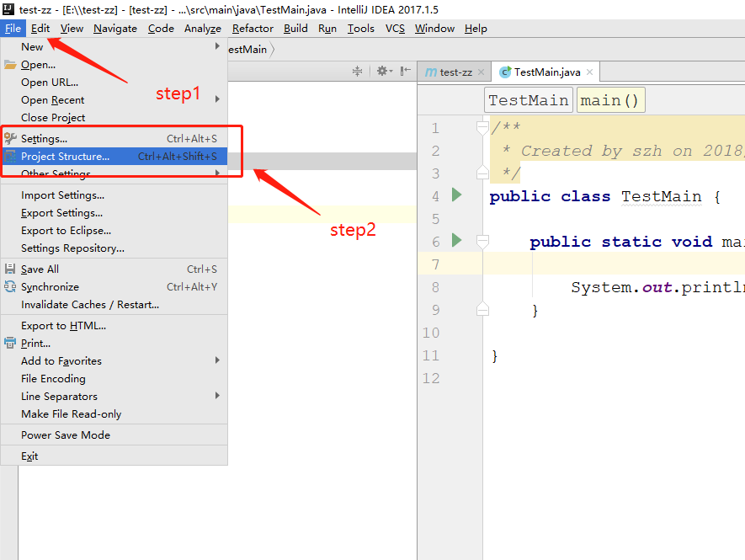Open the Window menu
Screen dimensions: 745x560
click(x=434, y=29)
